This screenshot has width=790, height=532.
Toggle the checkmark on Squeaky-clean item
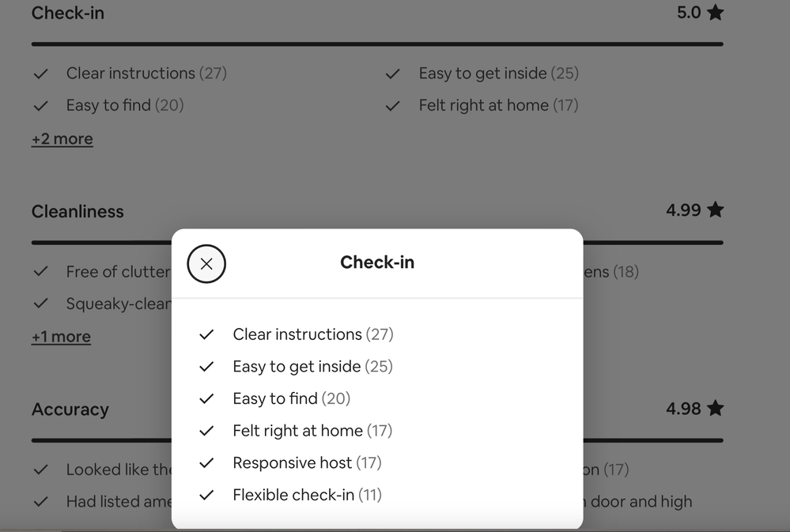pos(41,304)
